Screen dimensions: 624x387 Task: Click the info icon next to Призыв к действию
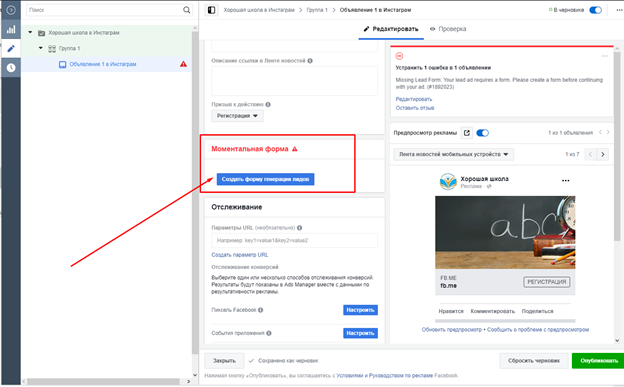click(268, 105)
